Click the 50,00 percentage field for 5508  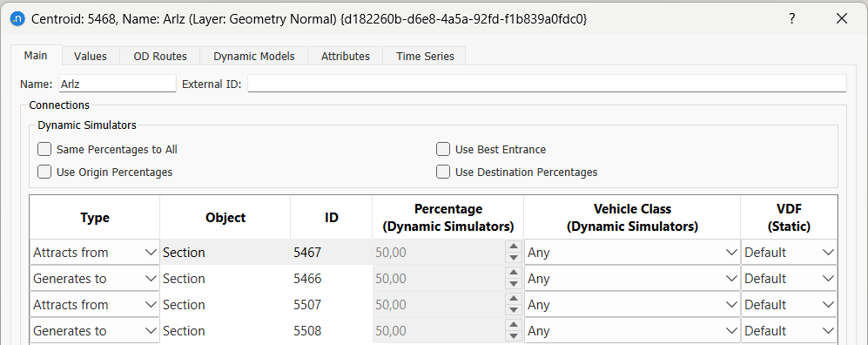439,330
